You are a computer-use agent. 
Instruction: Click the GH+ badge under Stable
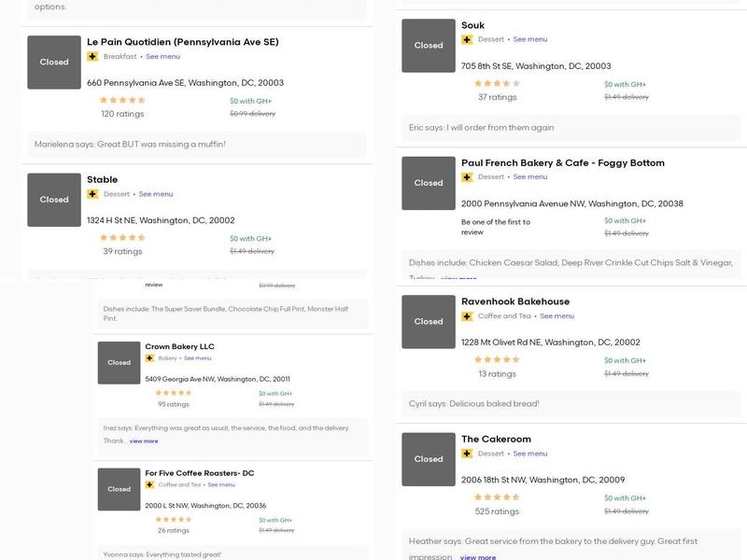pyautogui.click(x=92, y=194)
